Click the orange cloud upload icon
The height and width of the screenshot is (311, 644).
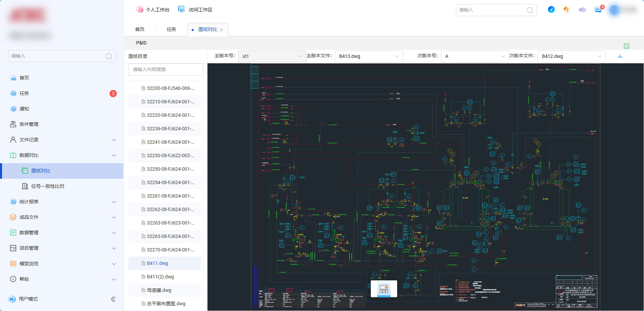[x=567, y=10]
